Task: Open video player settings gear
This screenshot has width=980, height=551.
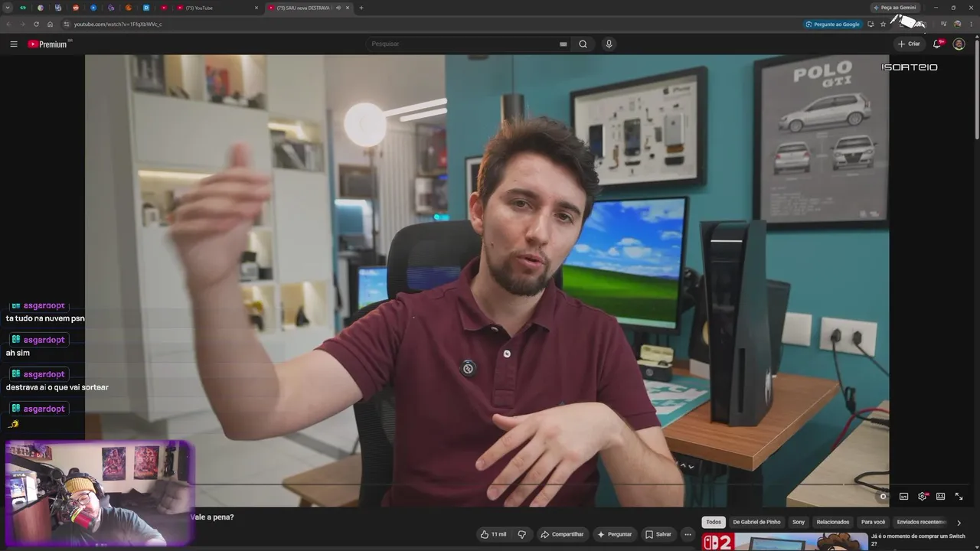Action: click(x=922, y=497)
